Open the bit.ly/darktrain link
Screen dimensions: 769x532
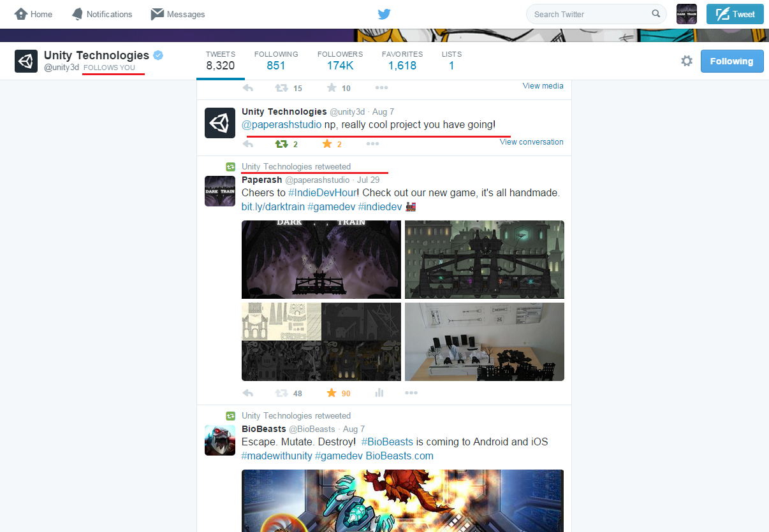[273, 207]
